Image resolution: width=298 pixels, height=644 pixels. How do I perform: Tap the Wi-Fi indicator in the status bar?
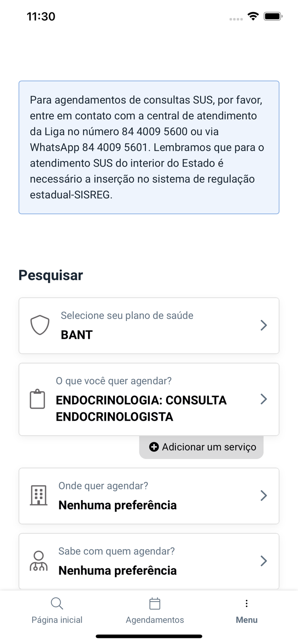pyautogui.click(x=253, y=16)
